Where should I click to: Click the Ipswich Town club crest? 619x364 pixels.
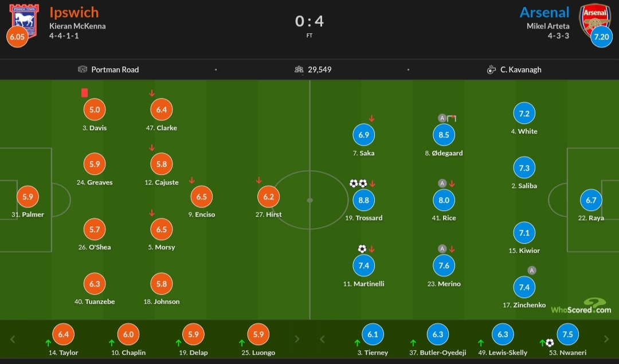click(x=23, y=21)
